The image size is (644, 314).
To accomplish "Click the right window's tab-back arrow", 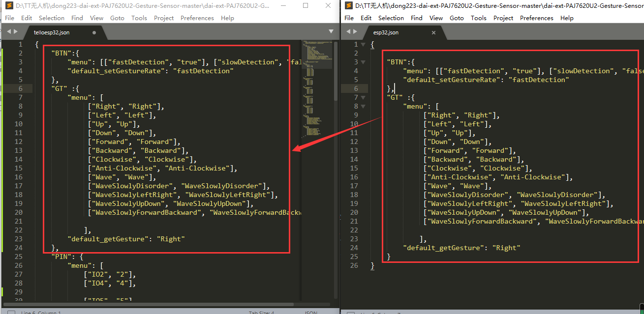I will (x=349, y=31).
